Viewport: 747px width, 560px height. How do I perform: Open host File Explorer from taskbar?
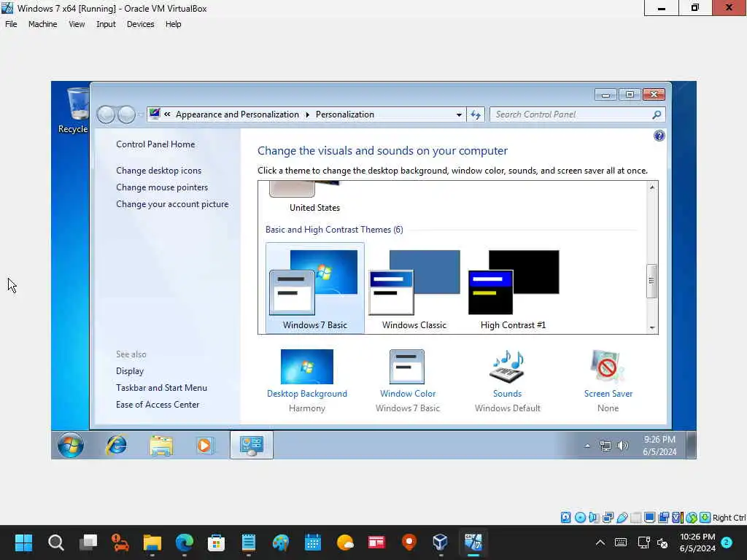tap(152, 542)
